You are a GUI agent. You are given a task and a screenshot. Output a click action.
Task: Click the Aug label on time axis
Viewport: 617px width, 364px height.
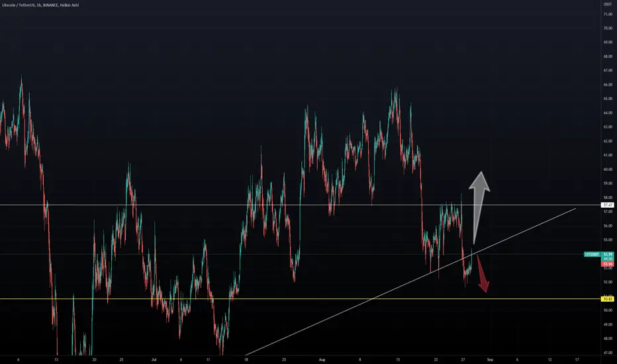322,359
